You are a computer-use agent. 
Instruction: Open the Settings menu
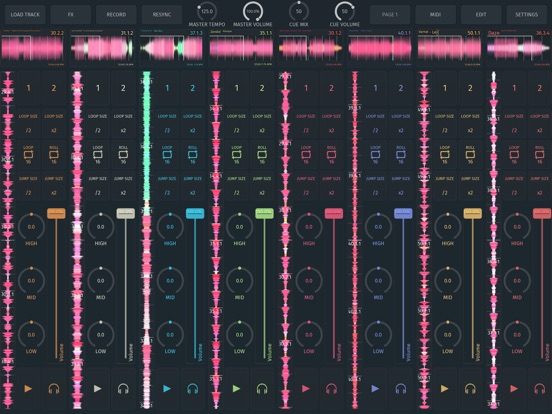point(527,14)
